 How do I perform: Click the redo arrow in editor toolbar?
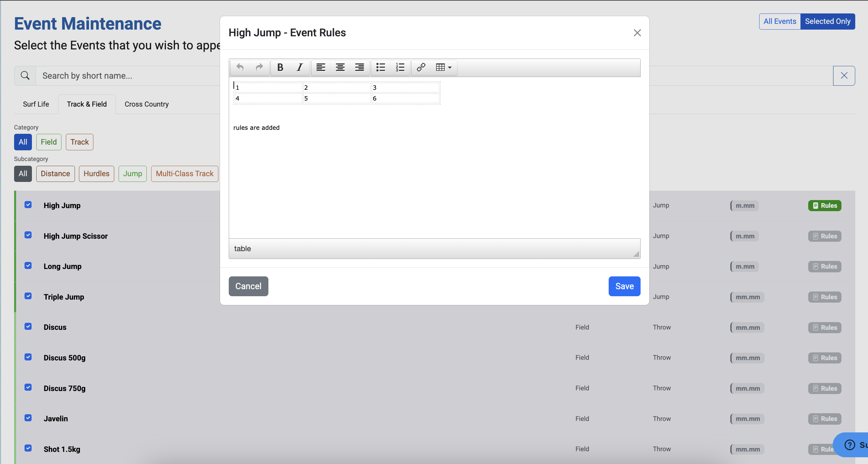259,68
